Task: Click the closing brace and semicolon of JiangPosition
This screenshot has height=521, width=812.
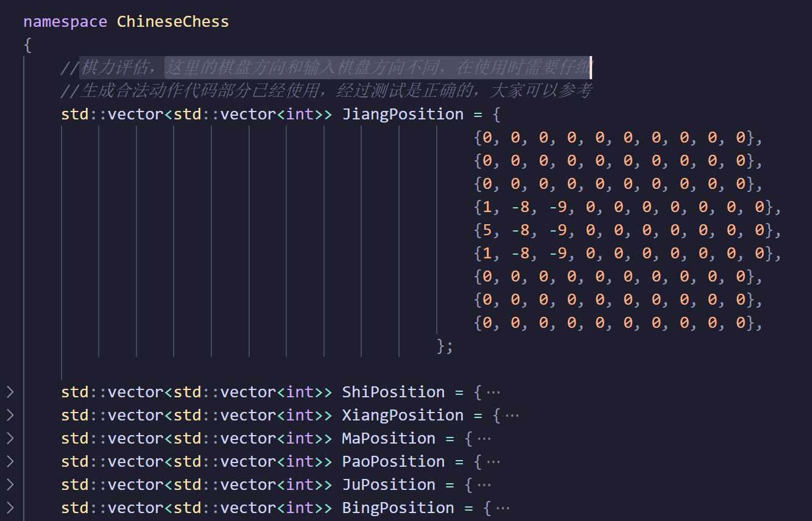Action: click(445, 346)
